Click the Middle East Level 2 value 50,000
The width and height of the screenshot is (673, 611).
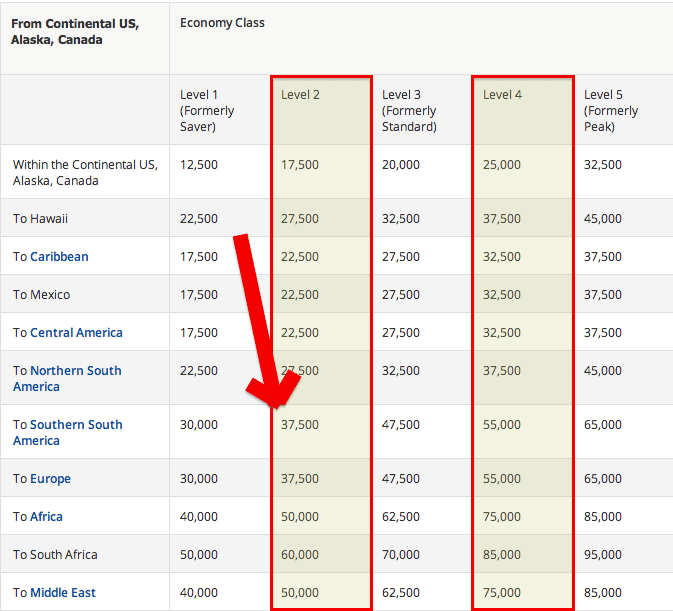coord(300,593)
